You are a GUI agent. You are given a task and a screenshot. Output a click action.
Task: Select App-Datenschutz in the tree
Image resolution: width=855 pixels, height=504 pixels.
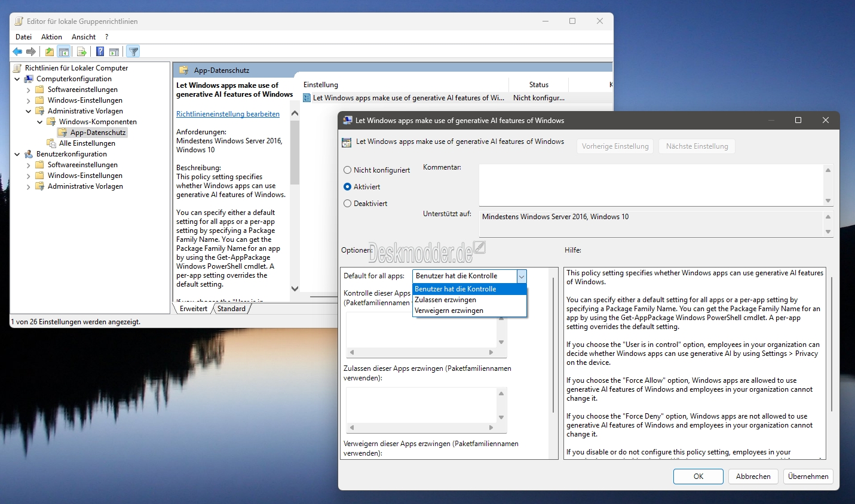click(x=98, y=133)
